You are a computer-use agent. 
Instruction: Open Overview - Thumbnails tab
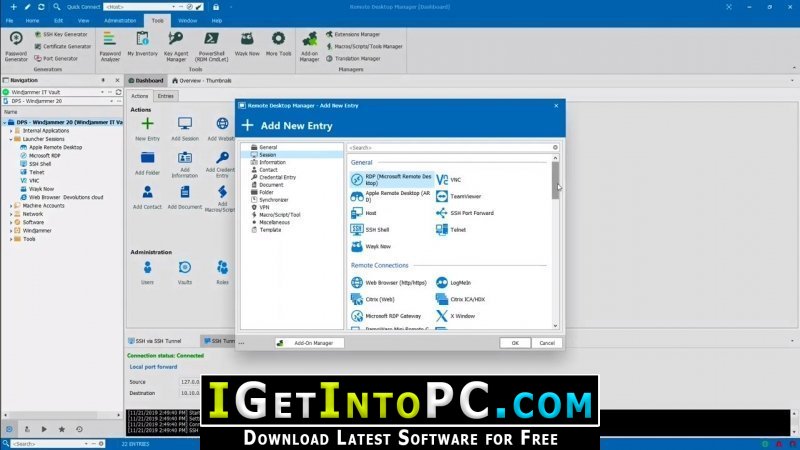coord(202,81)
